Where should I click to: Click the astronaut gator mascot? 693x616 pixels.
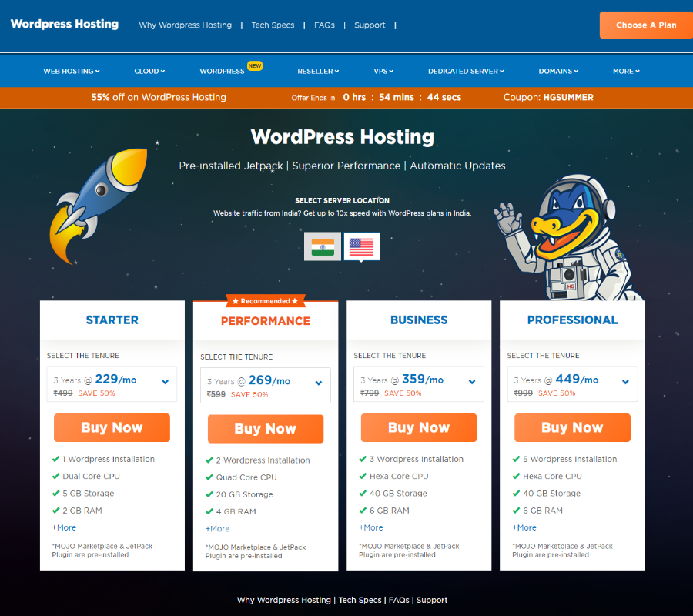coord(570,239)
